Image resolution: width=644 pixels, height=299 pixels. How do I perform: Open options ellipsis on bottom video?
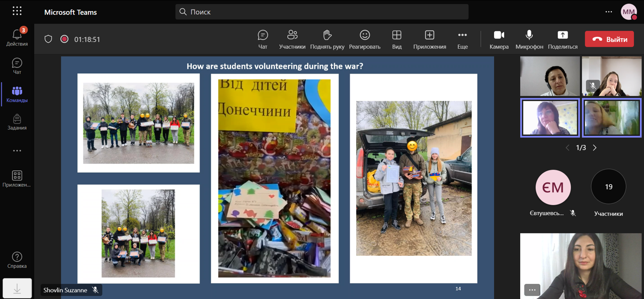532,289
